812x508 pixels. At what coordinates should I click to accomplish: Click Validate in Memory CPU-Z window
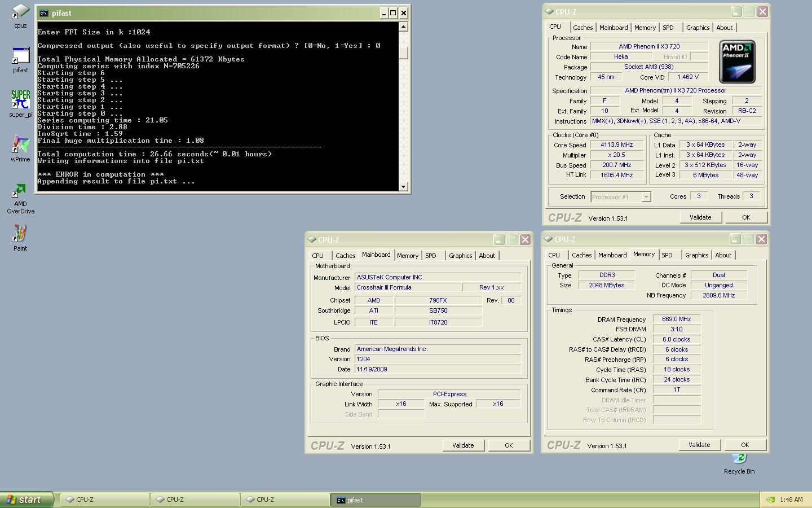tap(699, 445)
